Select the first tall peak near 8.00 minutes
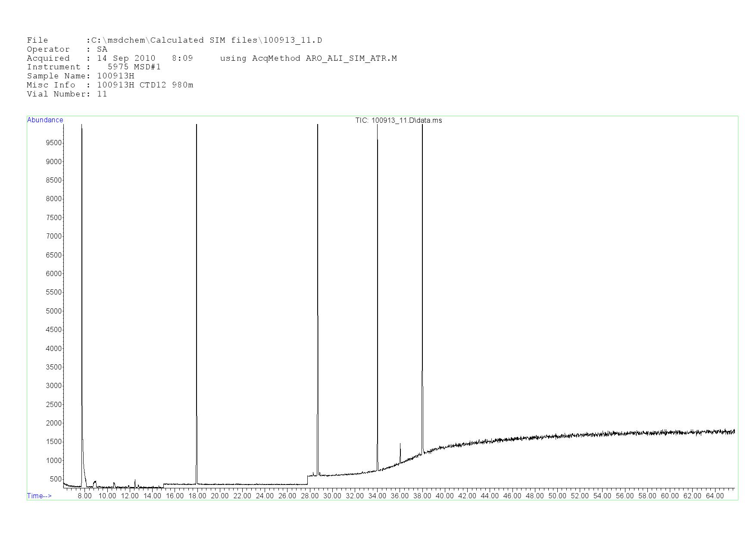 82,301
